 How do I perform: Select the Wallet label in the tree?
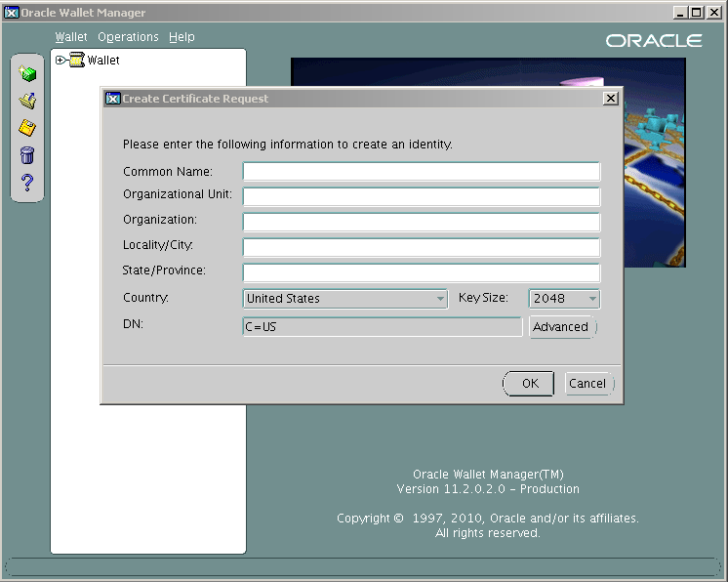tap(103, 60)
